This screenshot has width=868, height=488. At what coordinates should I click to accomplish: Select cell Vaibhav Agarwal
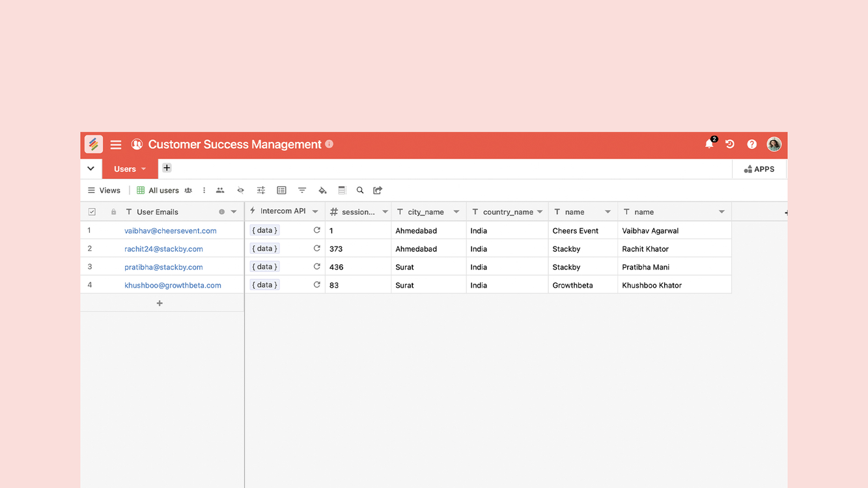pyautogui.click(x=675, y=231)
